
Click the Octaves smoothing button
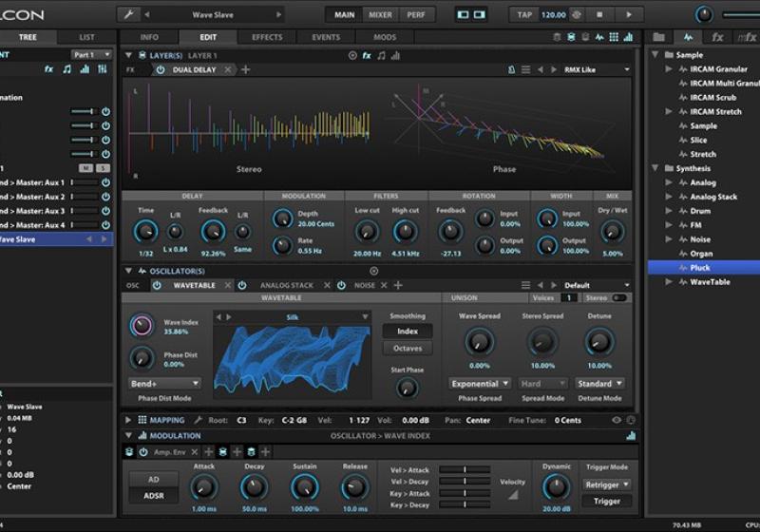click(407, 349)
